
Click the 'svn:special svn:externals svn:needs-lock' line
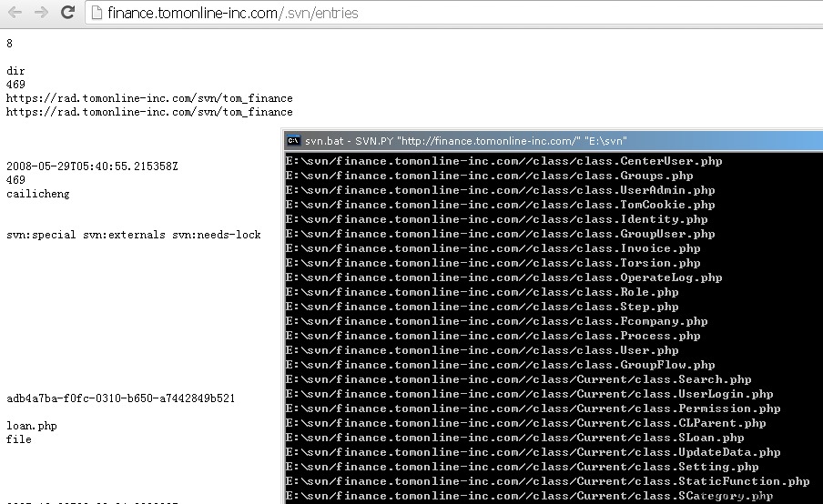coord(134,235)
